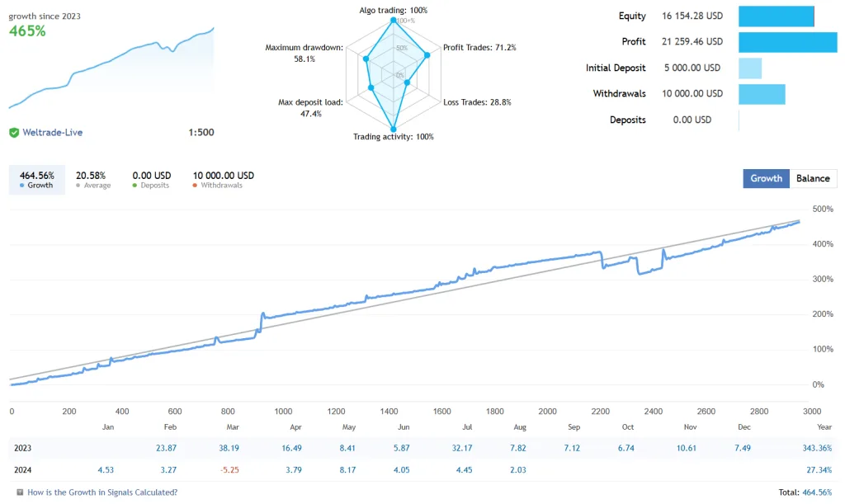This screenshot has height=504, width=845.
Task: Click the gray Average legend dot
Action: coord(79,185)
